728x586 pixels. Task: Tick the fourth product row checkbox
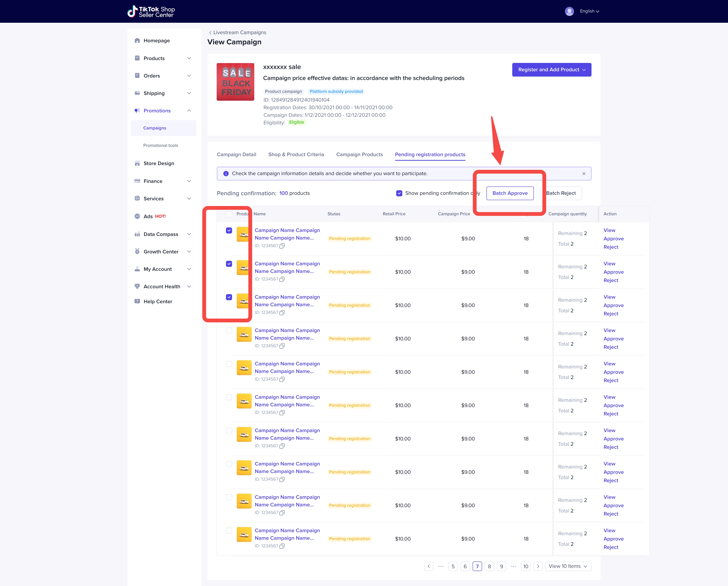click(229, 331)
